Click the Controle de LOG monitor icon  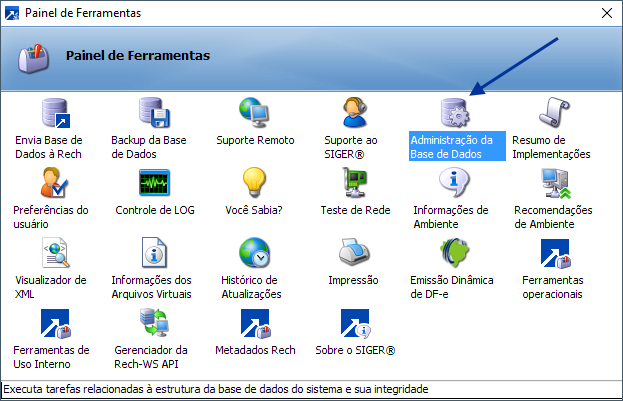[155, 183]
